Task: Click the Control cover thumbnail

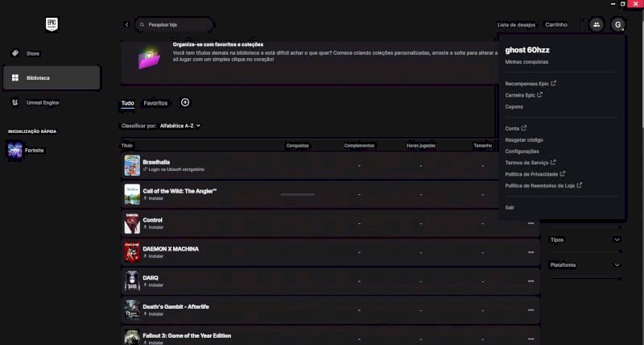Action: click(132, 223)
